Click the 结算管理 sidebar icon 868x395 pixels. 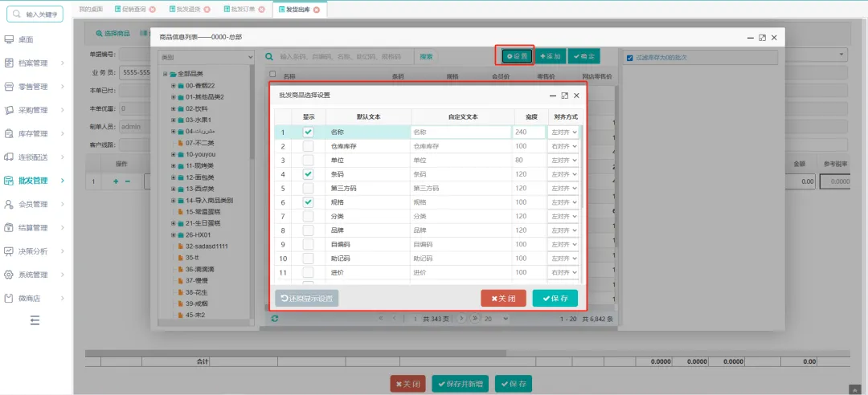[9, 227]
